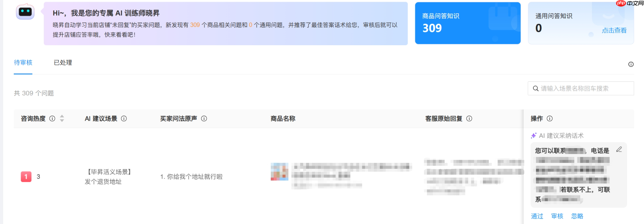Click 审核 for the first question
644x224 pixels.
pyautogui.click(x=557, y=216)
